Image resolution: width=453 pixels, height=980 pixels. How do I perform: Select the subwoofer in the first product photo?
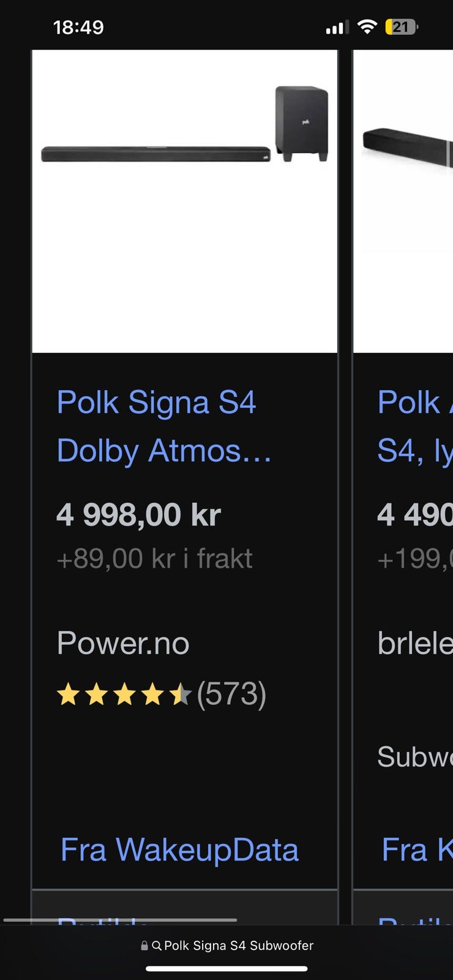point(301,123)
